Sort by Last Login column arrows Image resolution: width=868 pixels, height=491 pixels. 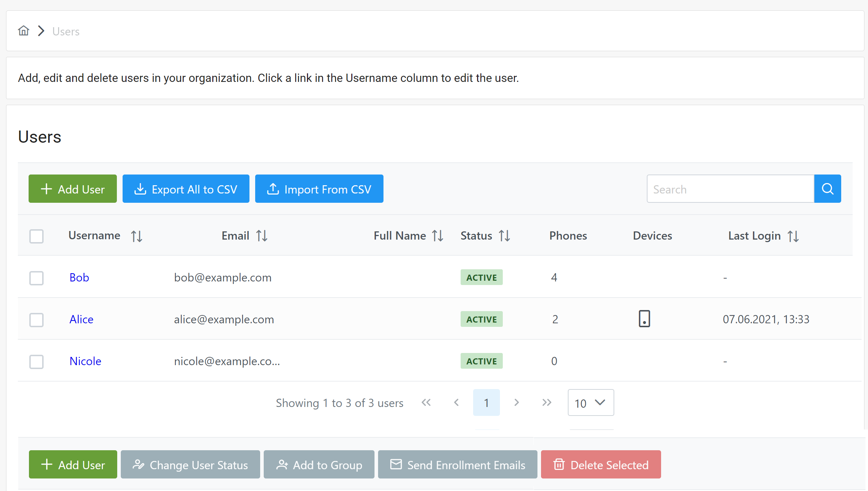pos(793,236)
